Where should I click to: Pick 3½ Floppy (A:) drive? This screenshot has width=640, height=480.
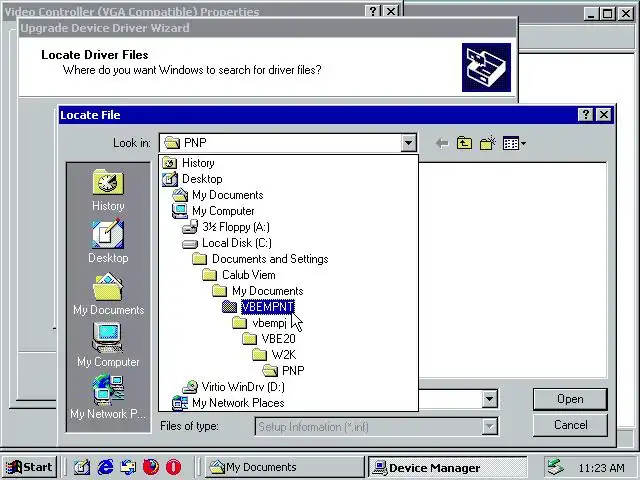click(236, 227)
